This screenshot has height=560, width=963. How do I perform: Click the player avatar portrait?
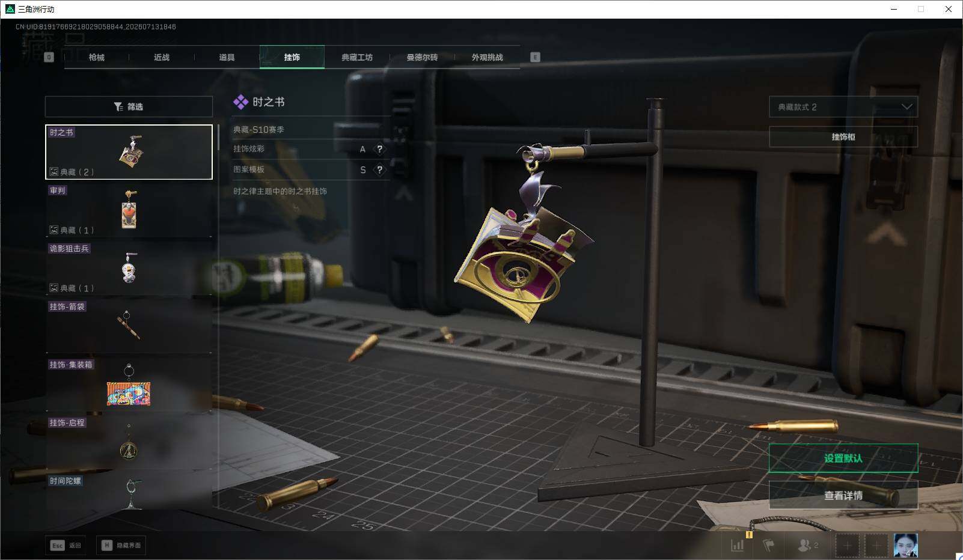pos(905,545)
